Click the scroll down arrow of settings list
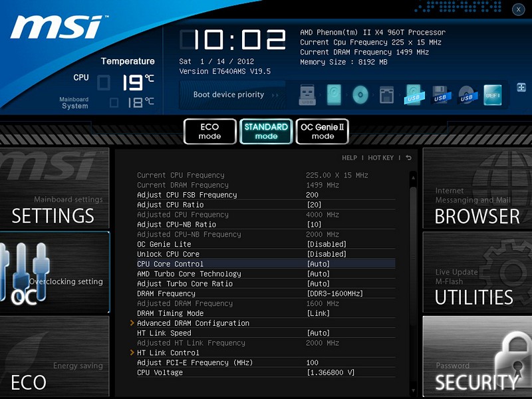 point(413,391)
